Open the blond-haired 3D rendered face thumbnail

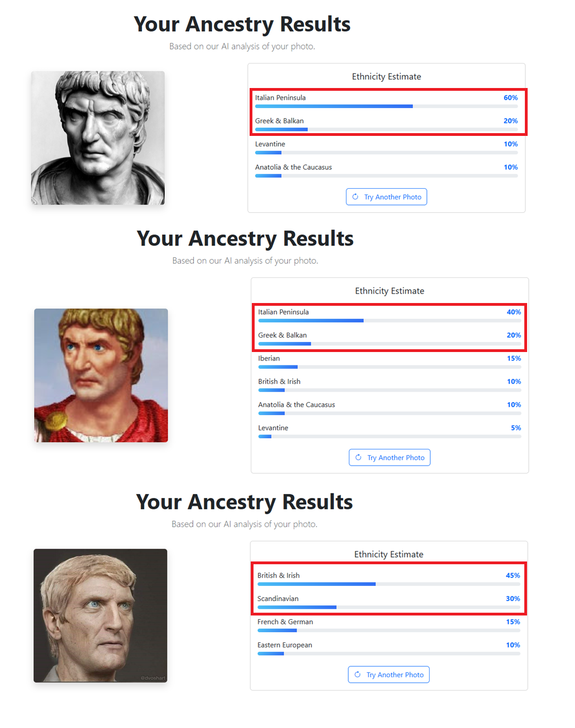click(100, 615)
